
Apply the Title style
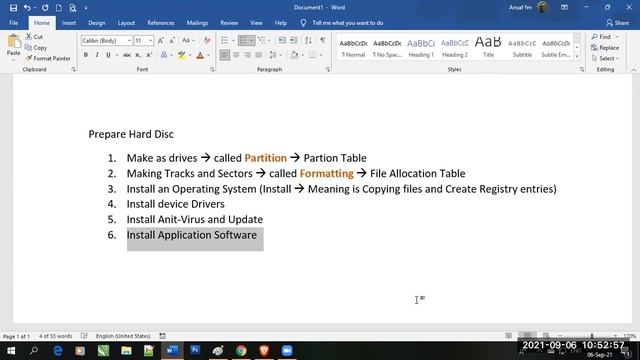488,48
